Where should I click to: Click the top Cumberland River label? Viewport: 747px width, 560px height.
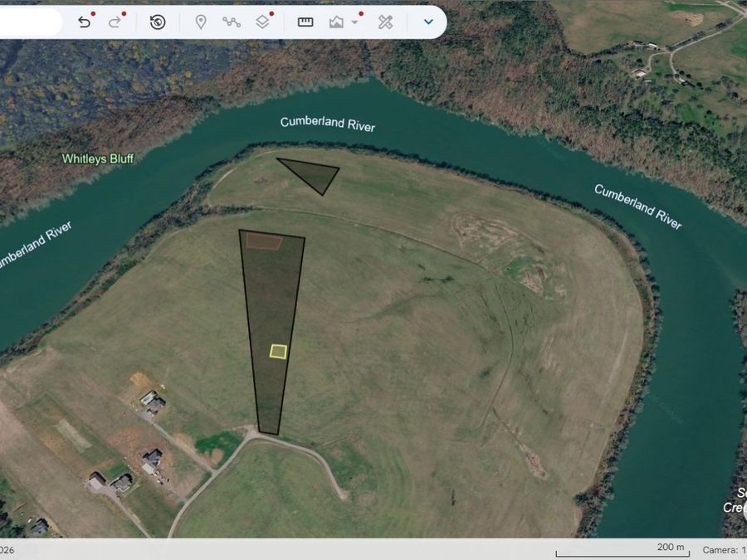(x=328, y=124)
